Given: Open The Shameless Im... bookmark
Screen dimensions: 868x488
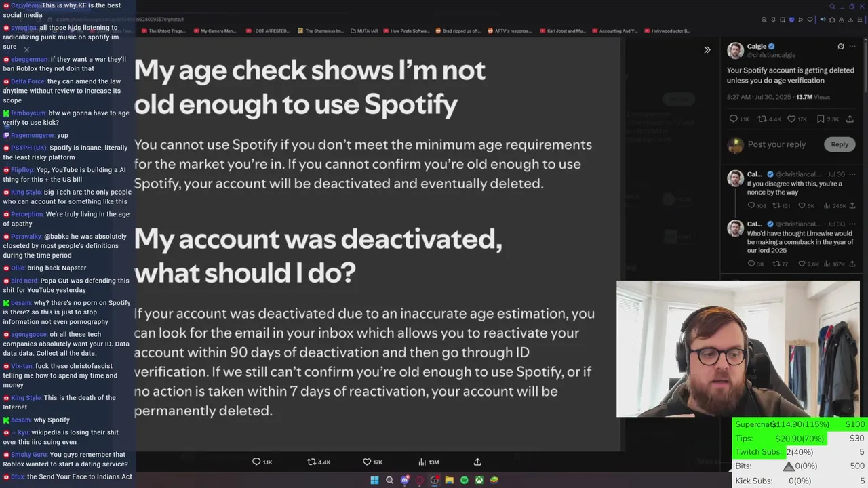Looking at the screenshot, I should [x=320, y=30].
